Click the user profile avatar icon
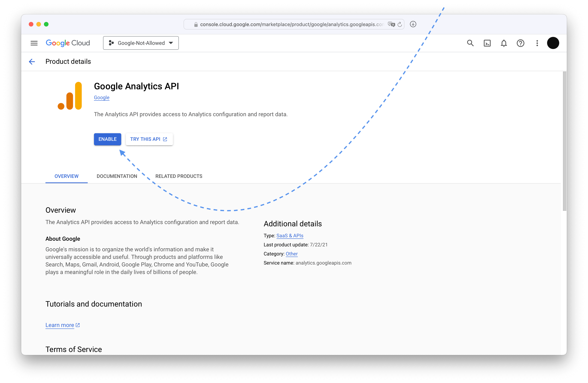 click(553, 43)
